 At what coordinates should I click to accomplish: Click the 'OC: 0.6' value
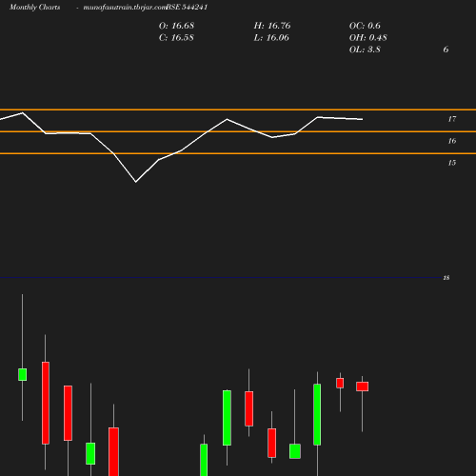point(365,26)
